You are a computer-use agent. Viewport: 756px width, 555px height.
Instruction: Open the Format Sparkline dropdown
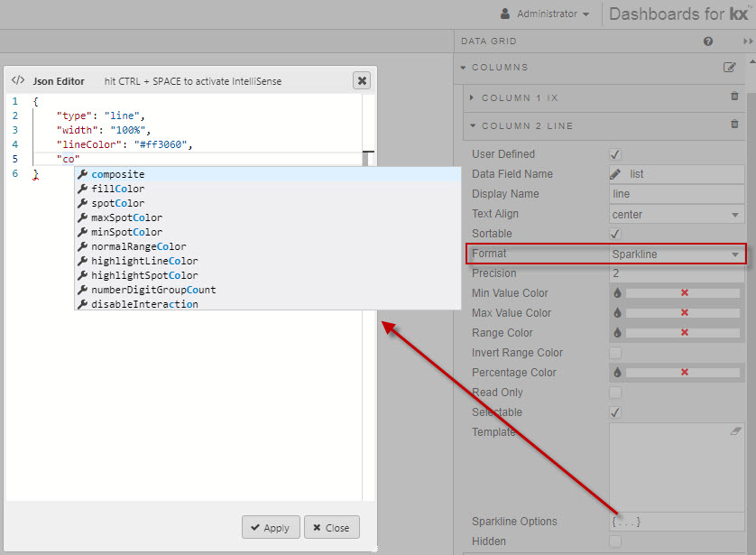click(x=676, y=254)
